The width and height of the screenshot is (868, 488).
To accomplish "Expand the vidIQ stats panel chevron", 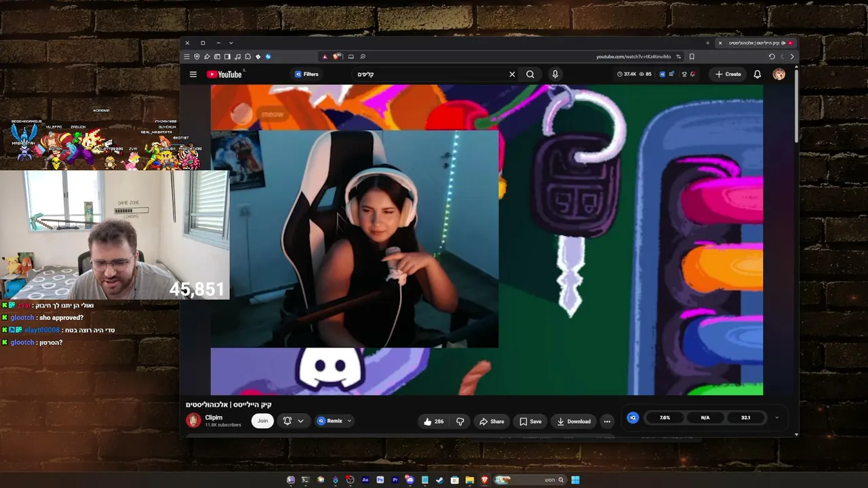I will [776, 418].
